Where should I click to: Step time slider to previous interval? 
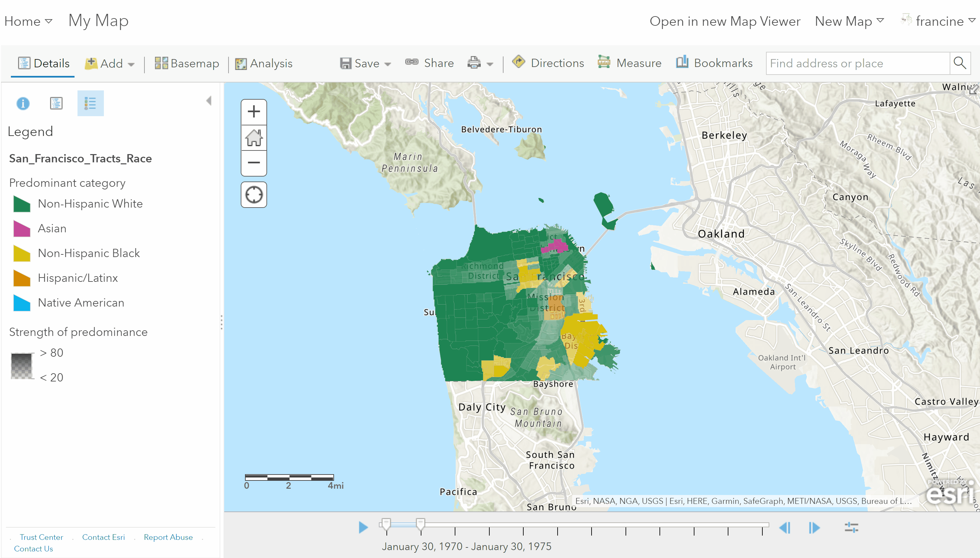pos(785,528)
